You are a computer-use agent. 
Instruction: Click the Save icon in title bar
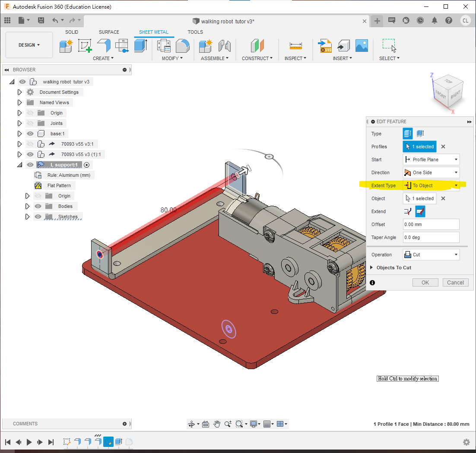pos(41,20)
